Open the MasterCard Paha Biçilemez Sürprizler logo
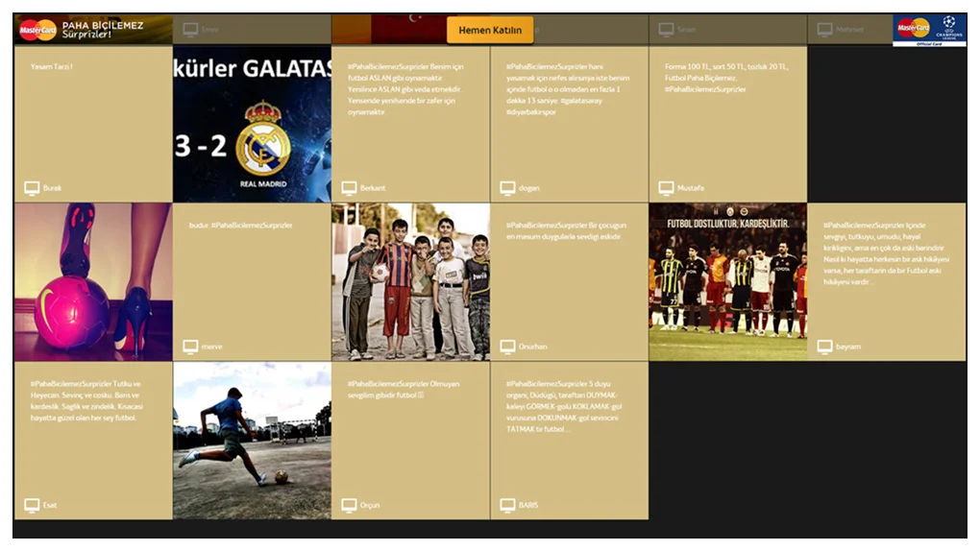980x551 pixels. click(82, 30)
